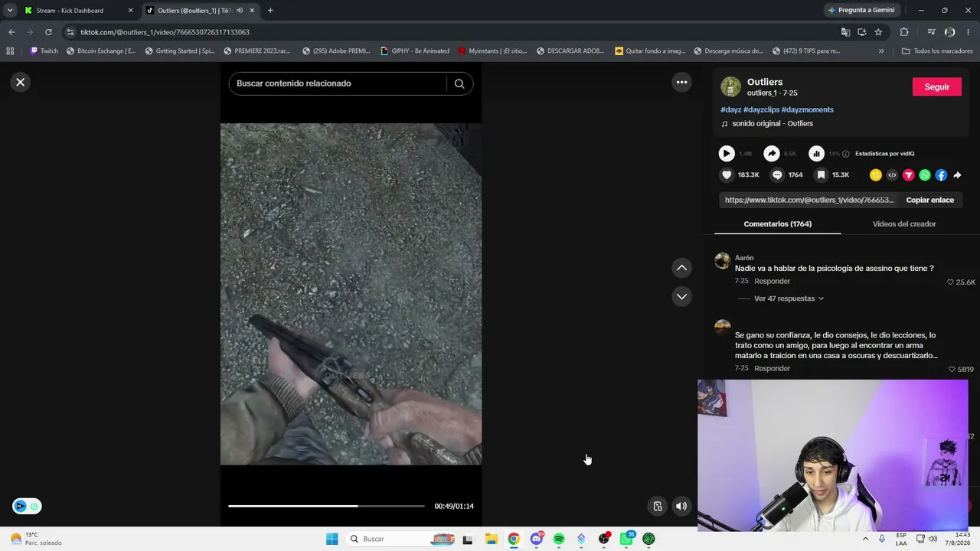This screenshot has height=551, width=980.
Task: Open the tab search dropdown in Chrome
Action: (x=10, y=11)
